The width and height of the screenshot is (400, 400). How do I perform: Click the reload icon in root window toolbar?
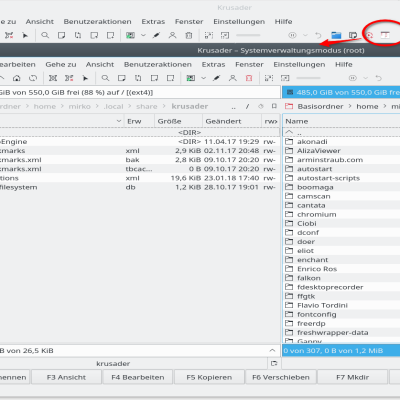coord(33,78)
